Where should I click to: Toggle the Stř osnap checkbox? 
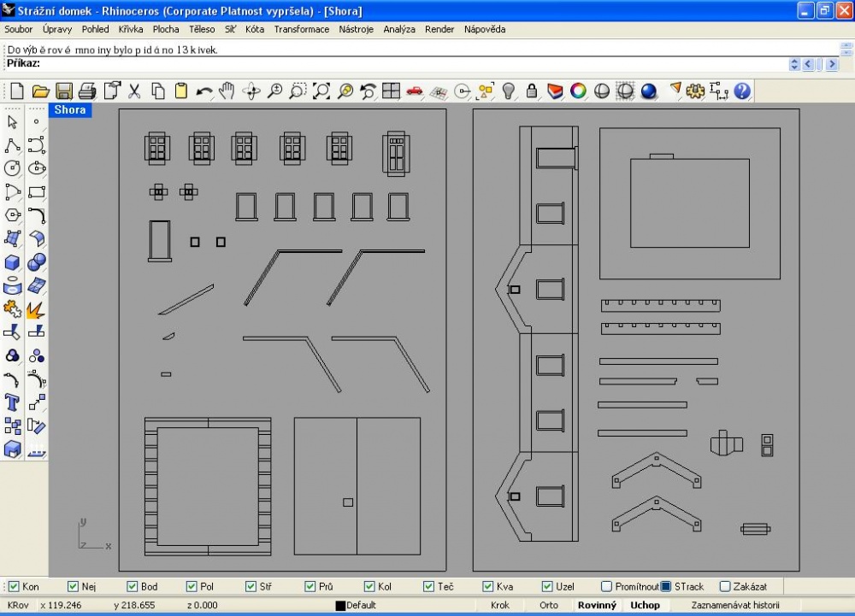pos(251,587)
